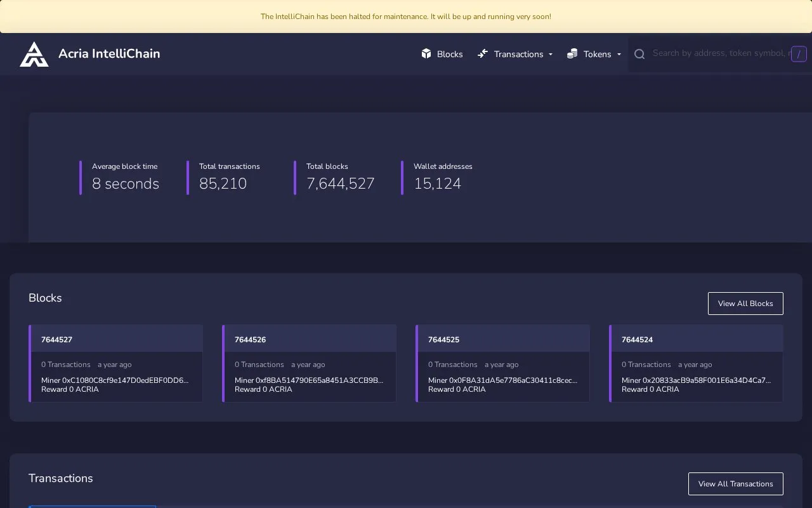Click the Blocks cube icon in navbar
812x508 pixels.
pyautogui.click(x=426, y=54)
